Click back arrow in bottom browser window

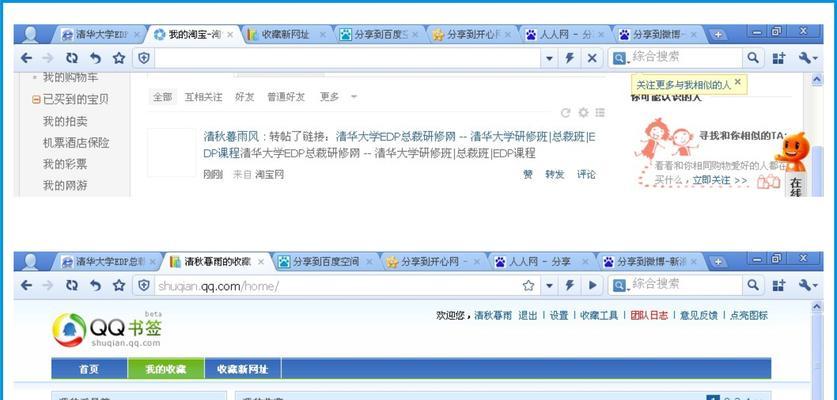[x=26, y=285]
